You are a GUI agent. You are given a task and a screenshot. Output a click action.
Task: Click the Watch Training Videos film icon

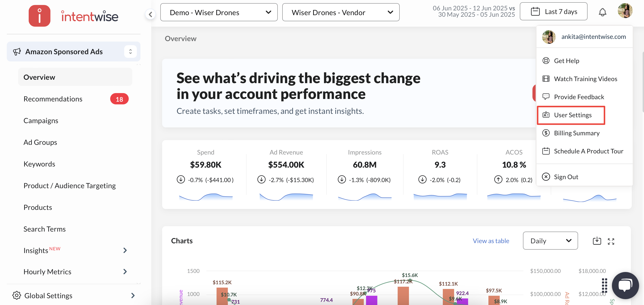point(546,79)
